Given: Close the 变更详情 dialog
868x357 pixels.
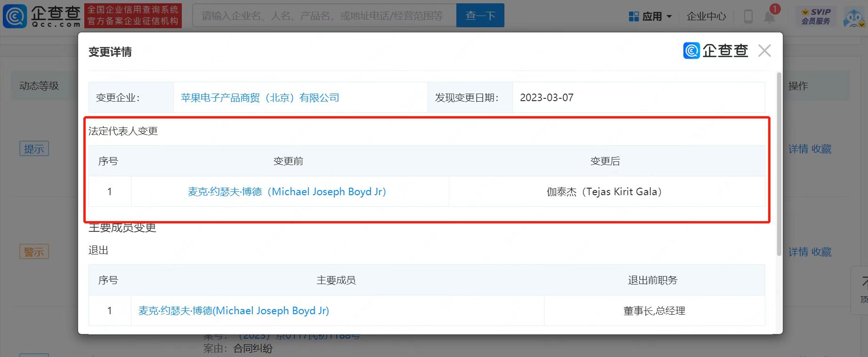Looking at the screenshot, I should pos(764,51).
